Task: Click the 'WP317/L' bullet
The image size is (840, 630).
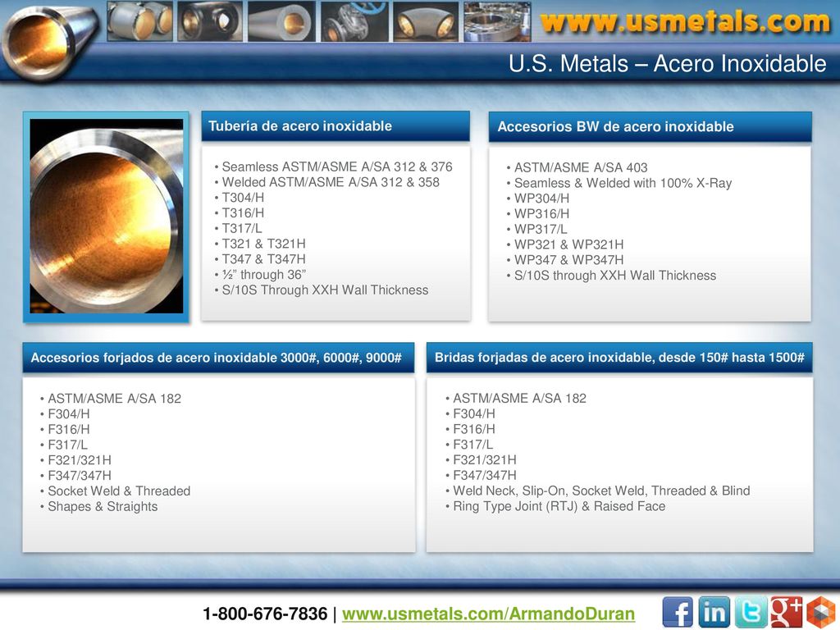Action: click(541, 230)
